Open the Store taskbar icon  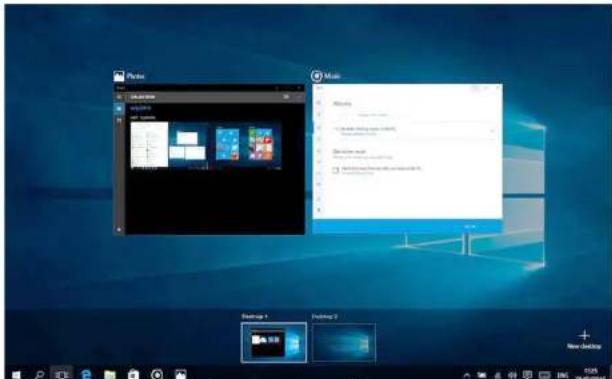coord(133,375)
